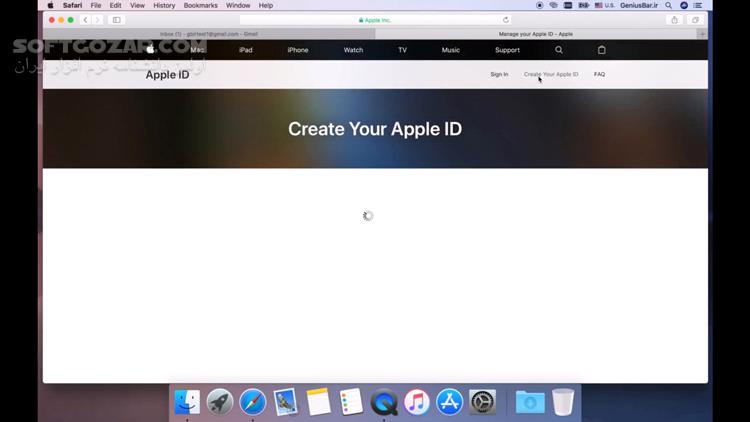The image size is (750, 422).
Task: Open the History menu
Action: (x=164, y=6)
